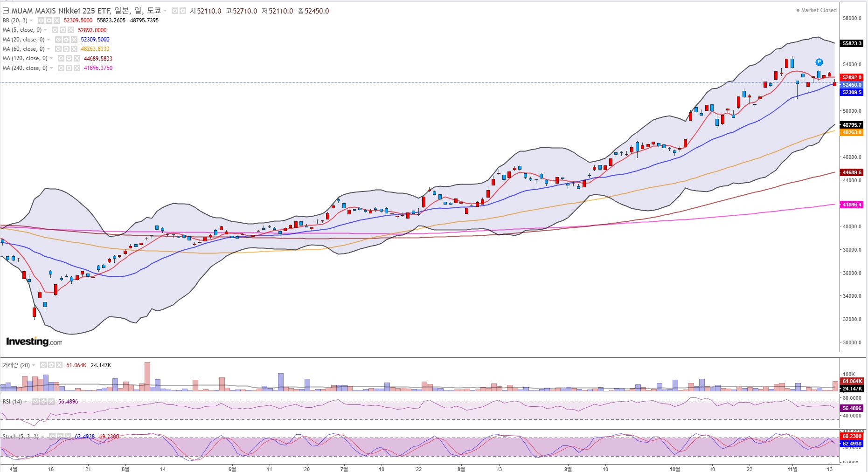Screen dimensions: 868x472
Task: Expand the Stoch (5, 3, 3) dropdown arrow
Action: click(x=42, y=437)
